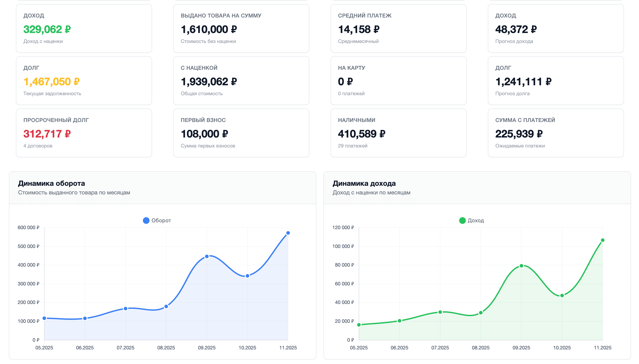Toggle the Доход legend item

(x=475, y=221)
